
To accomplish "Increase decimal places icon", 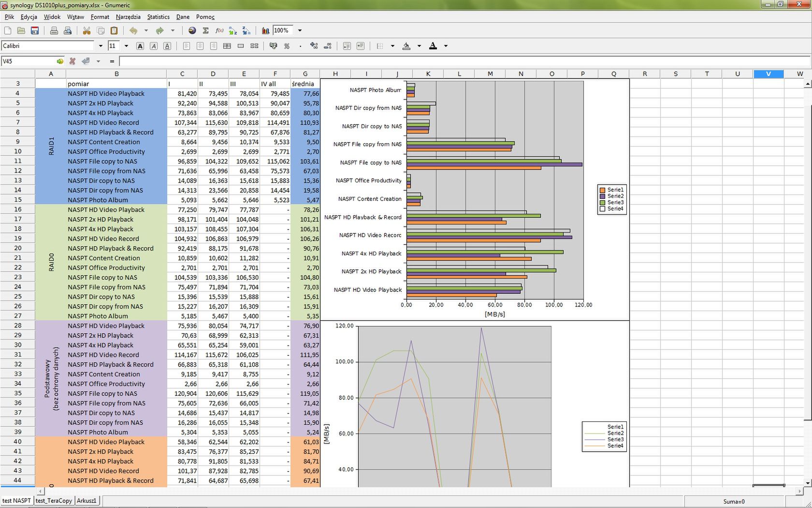I will pos(314,45).
